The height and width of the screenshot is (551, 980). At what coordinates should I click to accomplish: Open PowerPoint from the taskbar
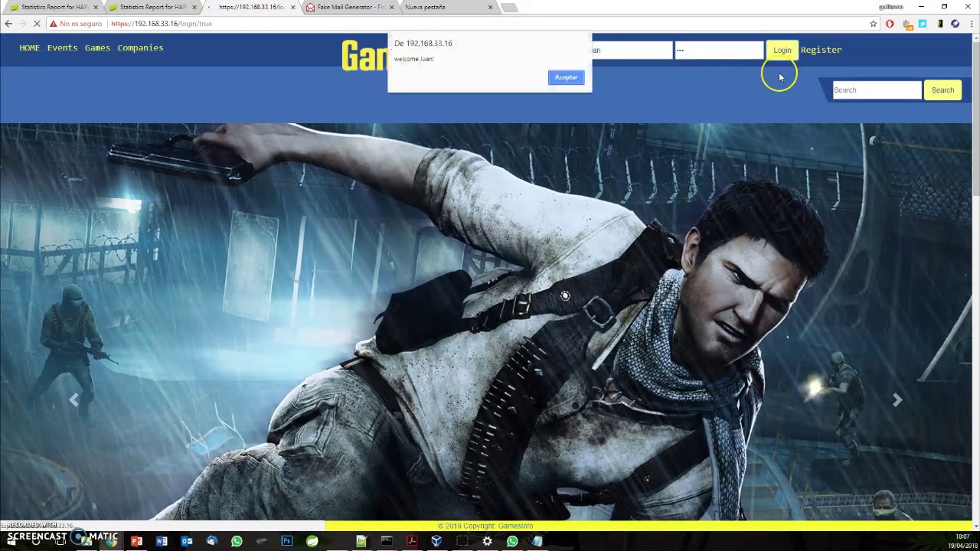[x=136, y=541]
